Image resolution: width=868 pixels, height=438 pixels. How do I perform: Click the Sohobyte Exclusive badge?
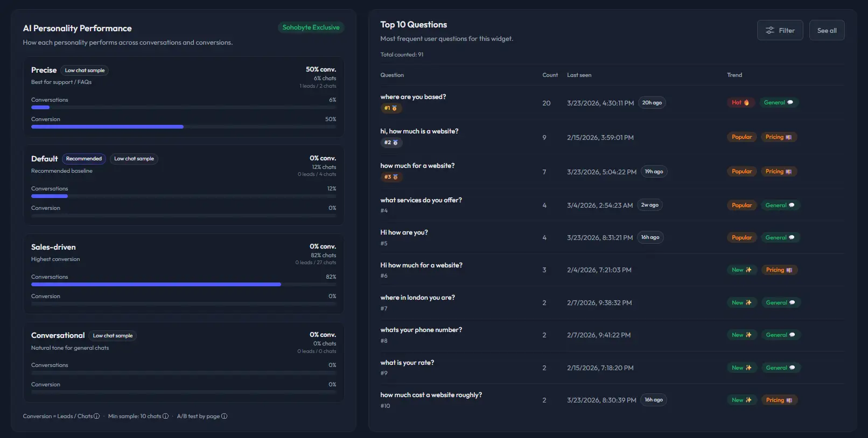tap(311, 27)
